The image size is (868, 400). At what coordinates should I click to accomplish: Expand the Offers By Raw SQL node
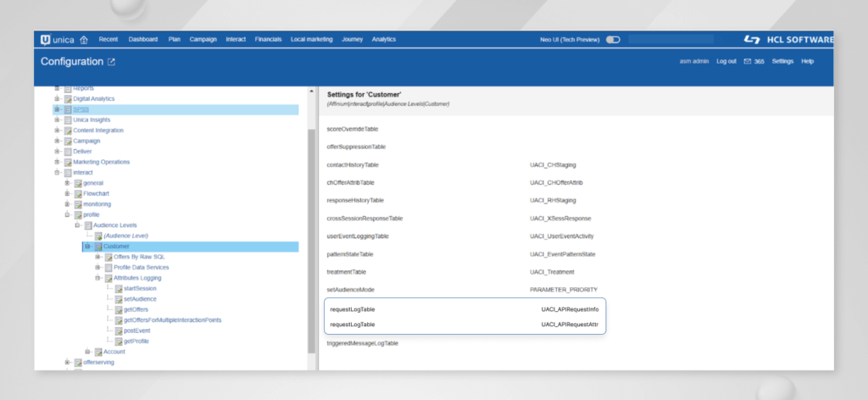[97, 257]
